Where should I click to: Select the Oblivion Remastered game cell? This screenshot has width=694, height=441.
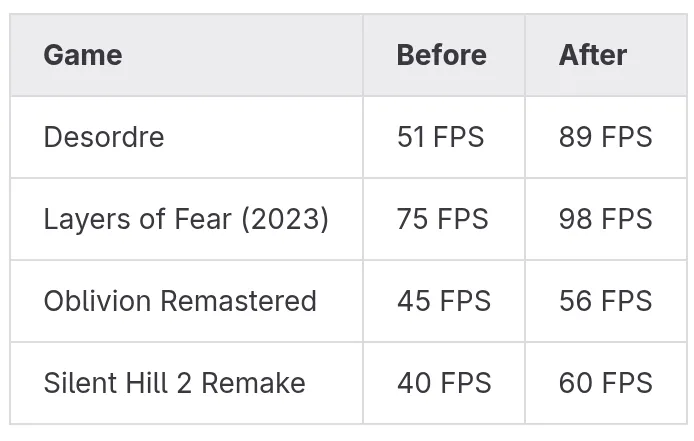click(180, 301)
